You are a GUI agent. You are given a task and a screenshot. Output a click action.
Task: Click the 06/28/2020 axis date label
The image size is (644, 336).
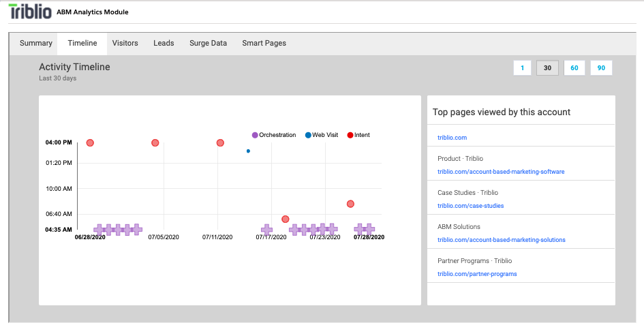pos(90,237)
